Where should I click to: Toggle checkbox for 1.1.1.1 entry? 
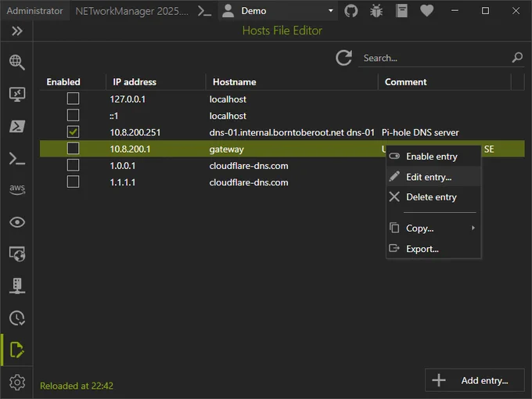click(73, 182)
